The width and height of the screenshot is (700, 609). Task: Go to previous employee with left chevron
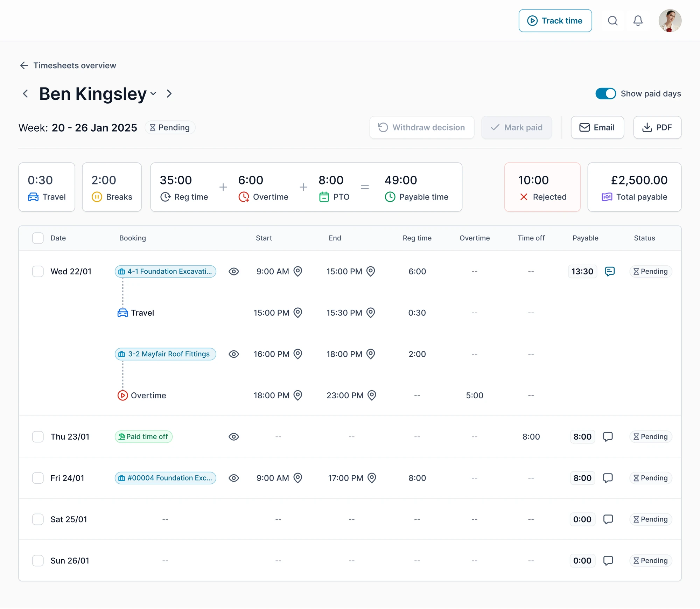[x=25, y=94]
